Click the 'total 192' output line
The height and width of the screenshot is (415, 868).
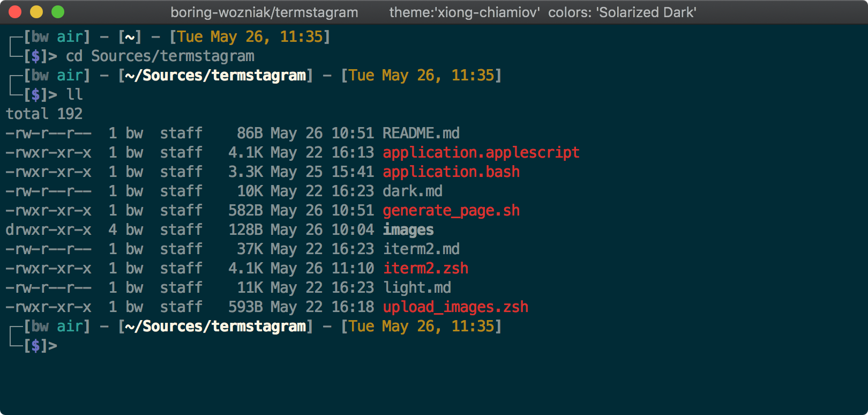point(44,114)
